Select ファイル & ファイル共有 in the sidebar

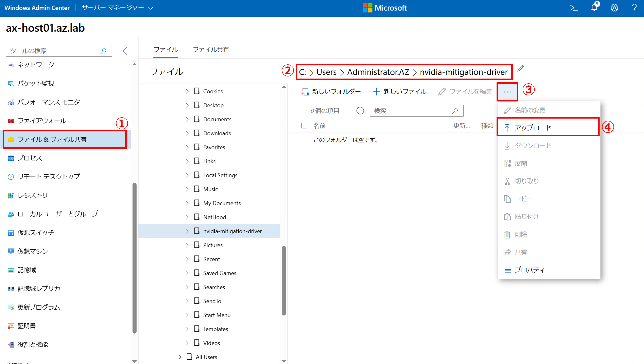coord(65,140)
